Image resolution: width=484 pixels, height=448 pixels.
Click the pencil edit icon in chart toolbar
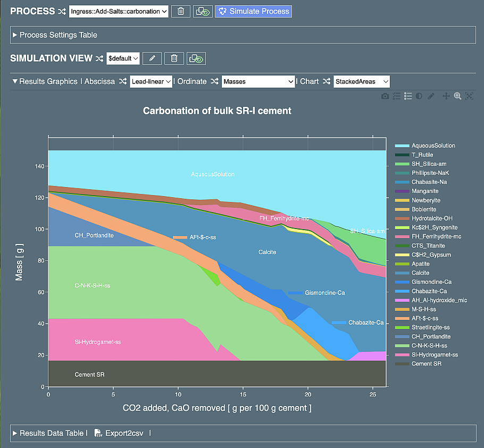[431, 96]
